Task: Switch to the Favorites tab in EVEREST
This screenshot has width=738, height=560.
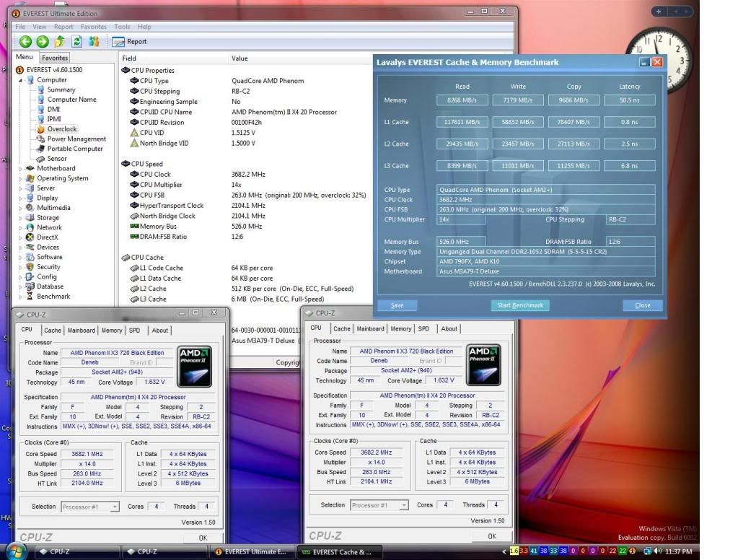Action: (x=54, y=58)
